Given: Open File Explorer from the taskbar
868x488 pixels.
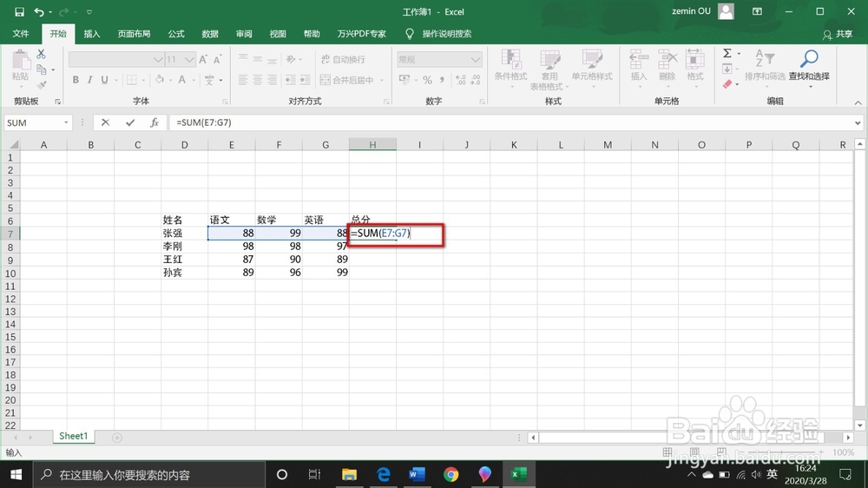Looking at the screenshot, I should click(x=349, y=475).
